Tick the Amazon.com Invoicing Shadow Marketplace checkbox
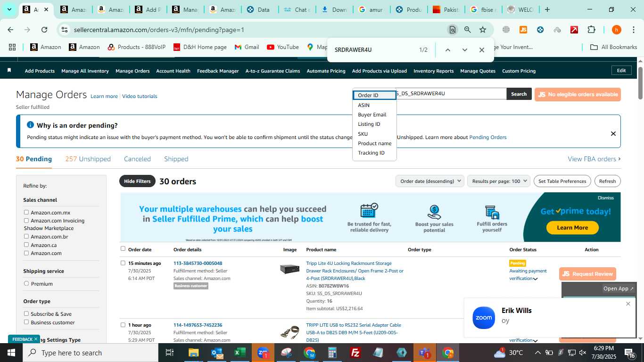The height and width of the screenshot is (362, 644). [x=26, y=220]
